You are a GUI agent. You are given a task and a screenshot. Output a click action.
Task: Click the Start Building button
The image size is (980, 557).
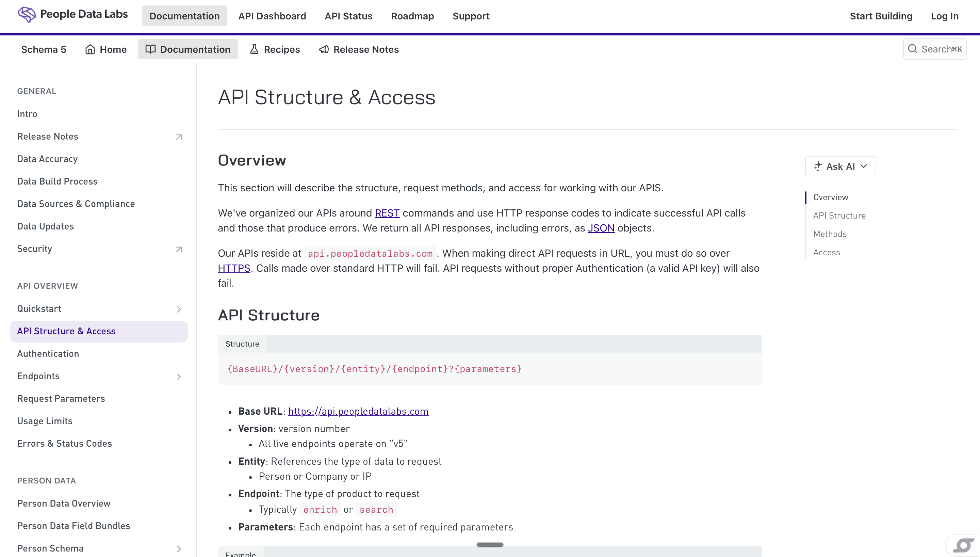[881, 16]
